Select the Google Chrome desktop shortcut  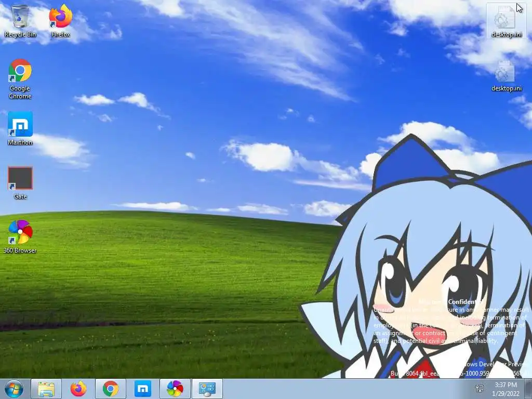(x=20, y=79)
